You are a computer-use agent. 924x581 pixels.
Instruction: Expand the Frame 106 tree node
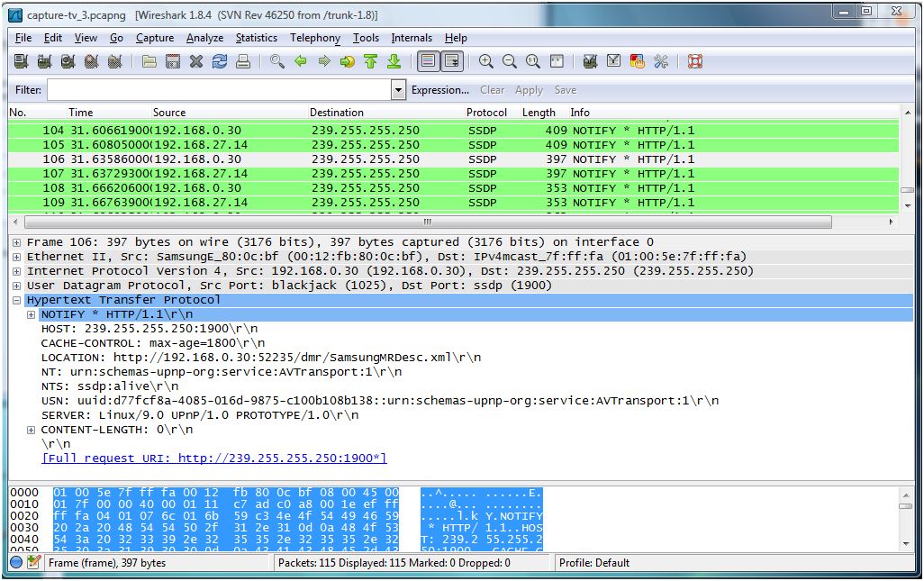pos(16,242)
